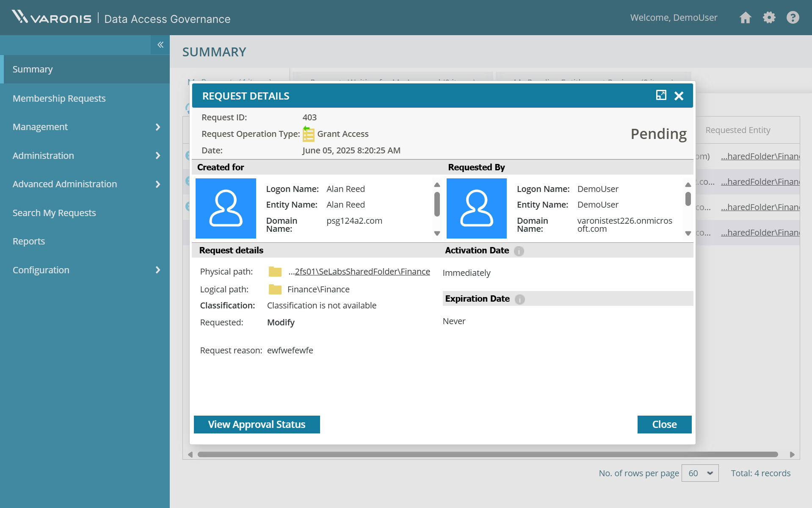Open the SeLabsSharedFolder\Finance path link
Viewport: 812px width, 508px height.
point(359,272)
